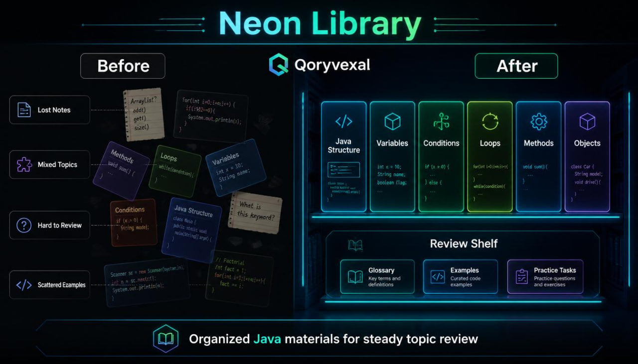Click 'Java Structure' title on the shelf book

pyautogui.click(x=343, y=146)
